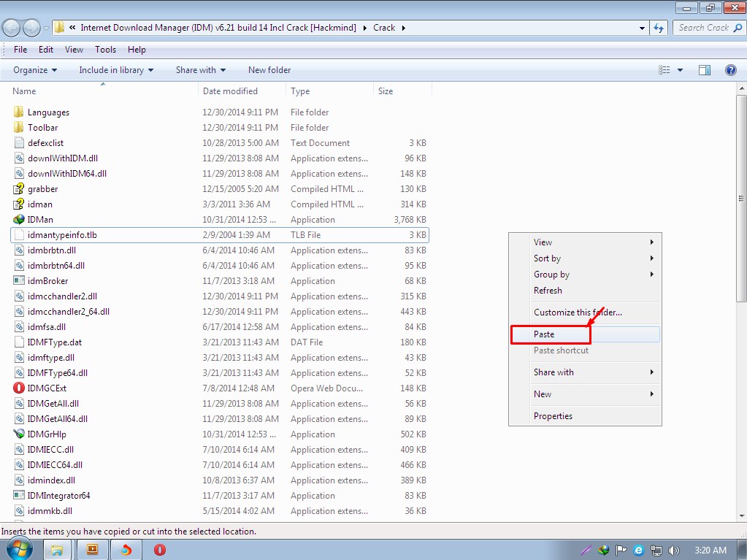Click the clock in system tray
The width and height of the screenshot is (747, 560).
click(x=710, y=551)
